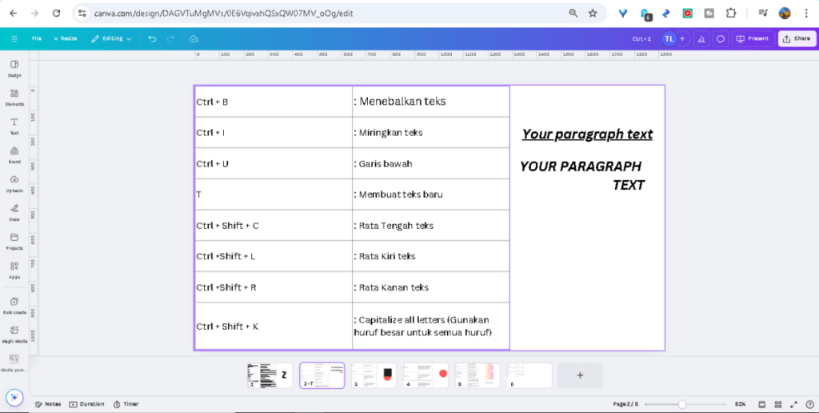Image resolution: width=819 pixels, height=413 pixels.
Task: Click the ': Menebalkan teks' cell
Action: coord(431,102)
